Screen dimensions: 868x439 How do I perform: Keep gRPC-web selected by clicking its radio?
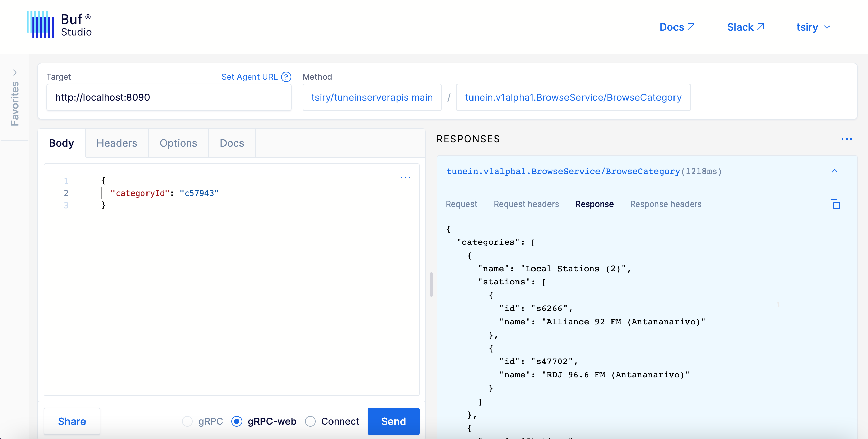237,421
